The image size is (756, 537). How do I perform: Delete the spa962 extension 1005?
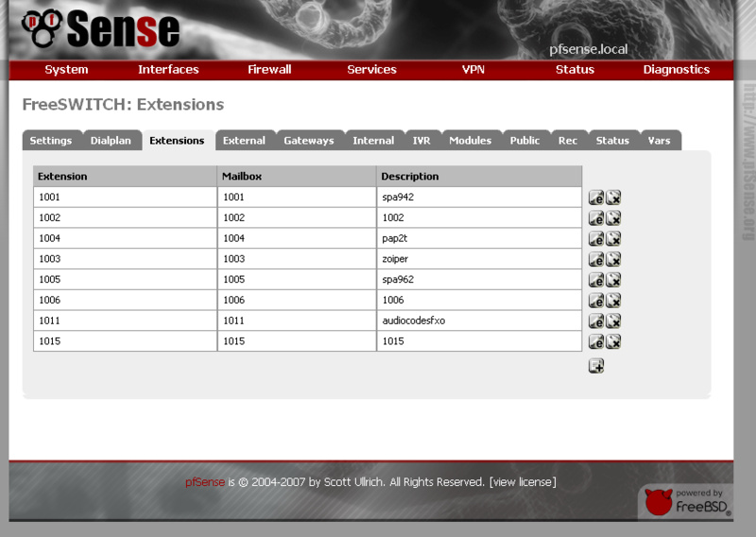point(613,281)
